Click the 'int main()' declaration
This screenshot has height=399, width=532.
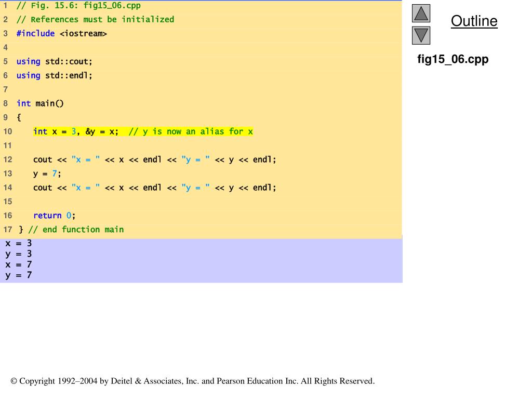click(x=40, y=103)
